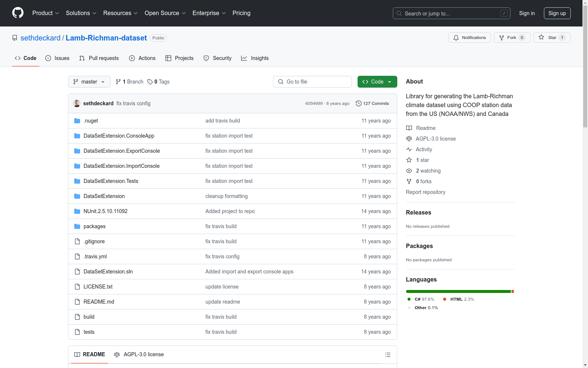588x368 pixels.
Task: Open the DataSetExtension folder
Action: (104, 196)
